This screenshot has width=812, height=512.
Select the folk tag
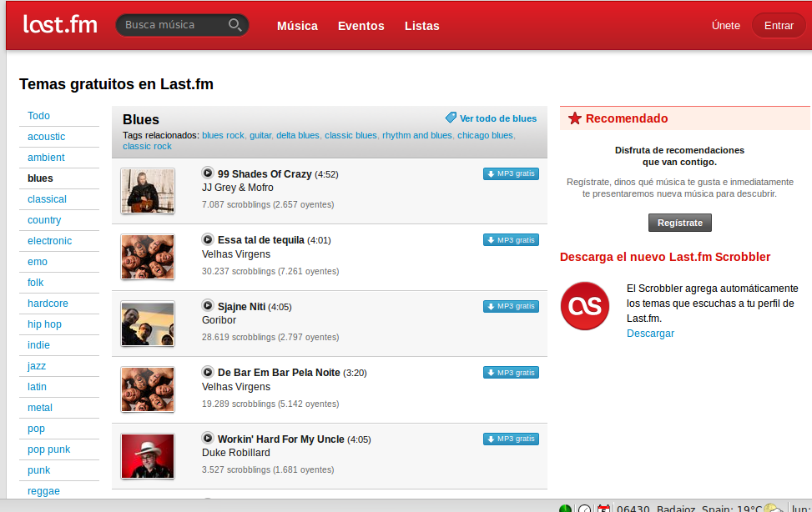(35, 282)
